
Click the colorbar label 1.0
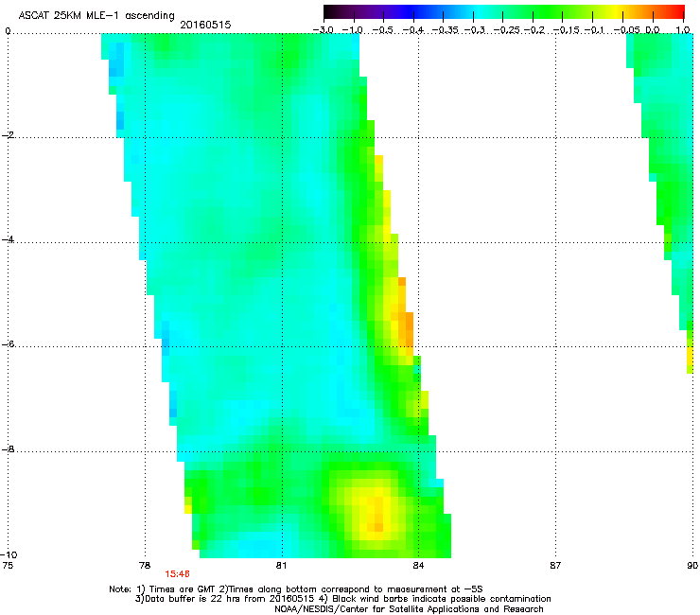point(683,30)
